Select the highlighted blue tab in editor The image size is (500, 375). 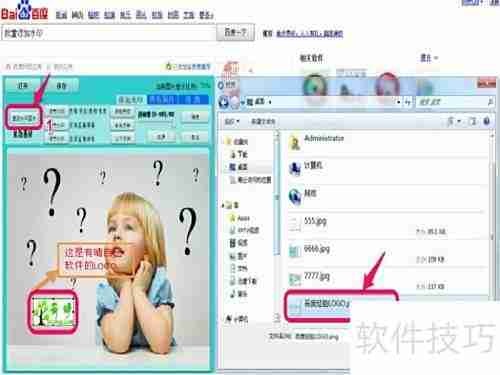[162, 99]
